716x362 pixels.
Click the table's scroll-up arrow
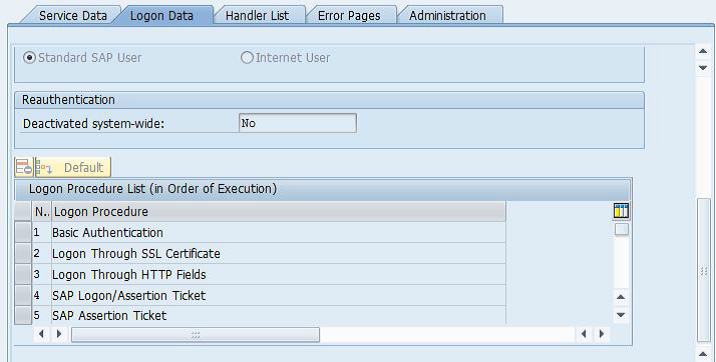coord(621,297)
